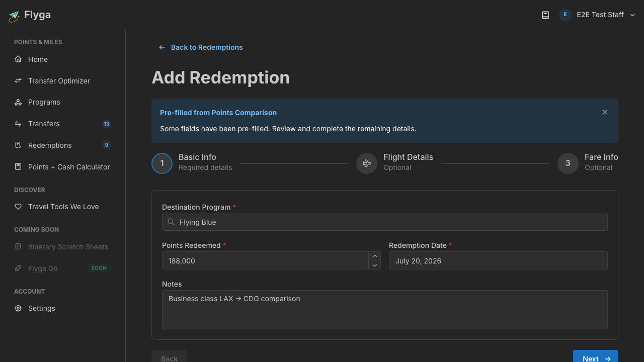Viewport: 644px width, 362px height.
Task: Open Redemptions in the sidebar
Action: [x=62, y=145]
